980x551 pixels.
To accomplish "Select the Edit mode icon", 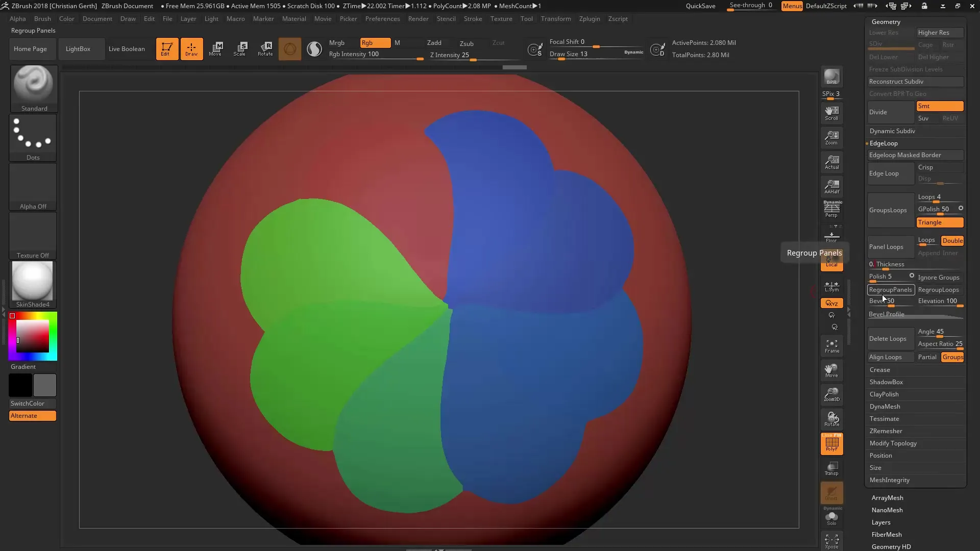I will coord(167,49).
